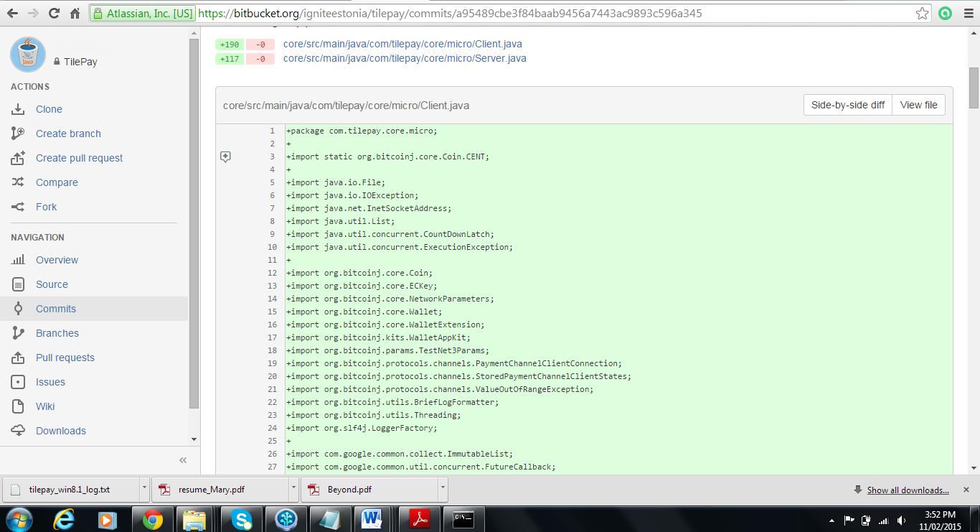Open File Explorer from the taskbar
980x532 pixels.
(194, 518)
